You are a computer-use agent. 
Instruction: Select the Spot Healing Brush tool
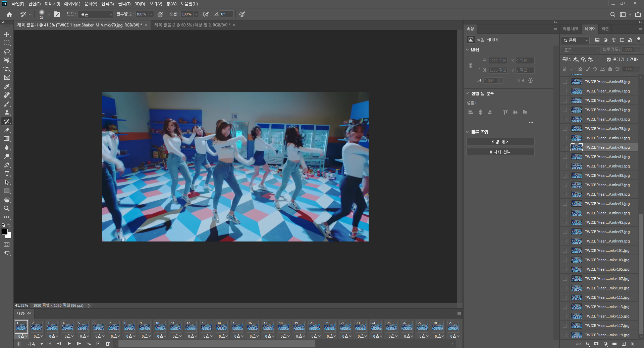[7, 95]
